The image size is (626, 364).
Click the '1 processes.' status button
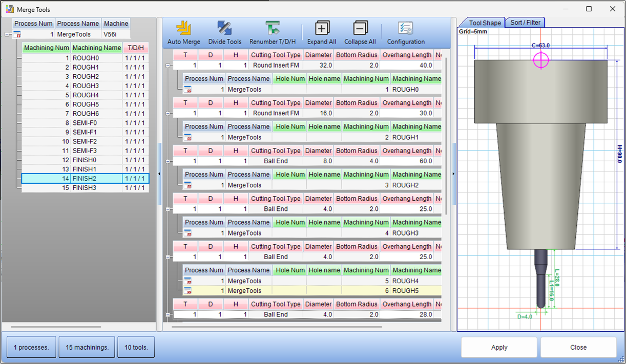(31, 347)
